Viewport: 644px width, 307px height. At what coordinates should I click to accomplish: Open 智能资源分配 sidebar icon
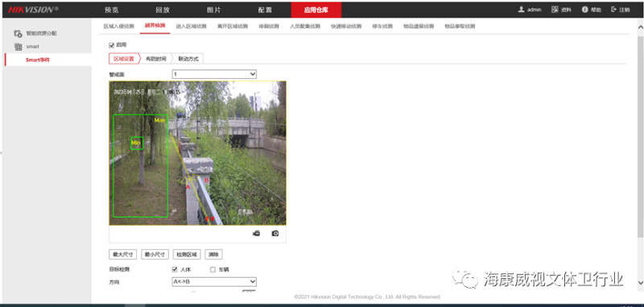click(18, 33)
